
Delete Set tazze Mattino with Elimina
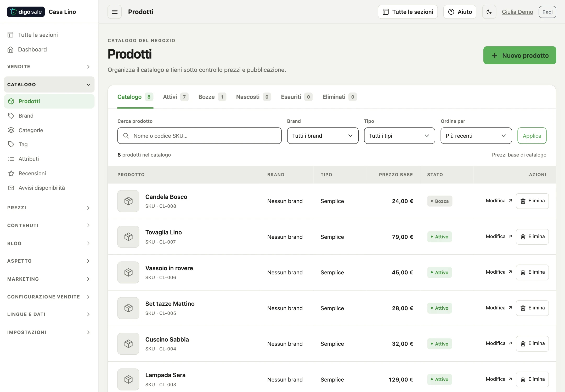click(532, 308)
